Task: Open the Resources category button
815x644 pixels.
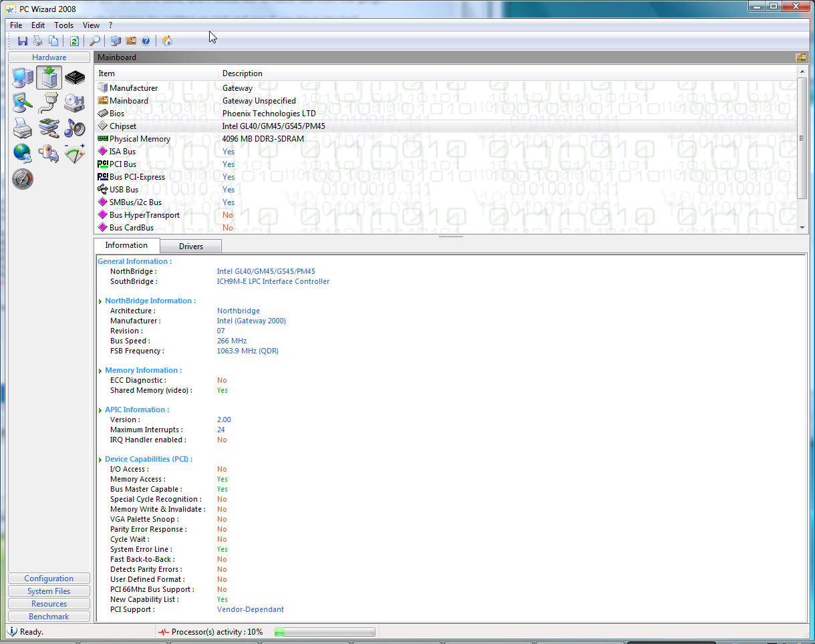Action: pos(49,604)
